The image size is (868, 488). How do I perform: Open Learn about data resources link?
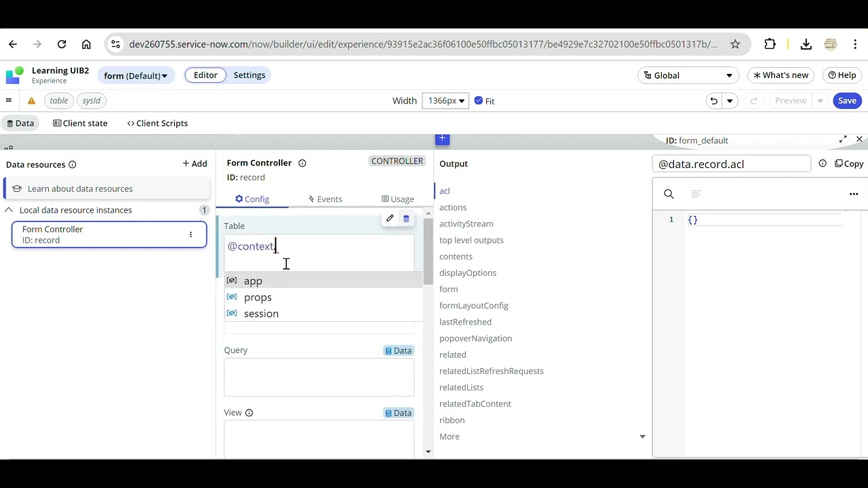point(80,188)
